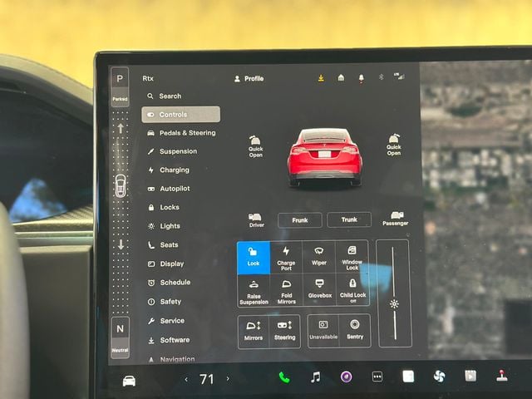Open the Lights settings
The height and width of the screenshot is (399, 532).
pos(164,226)
